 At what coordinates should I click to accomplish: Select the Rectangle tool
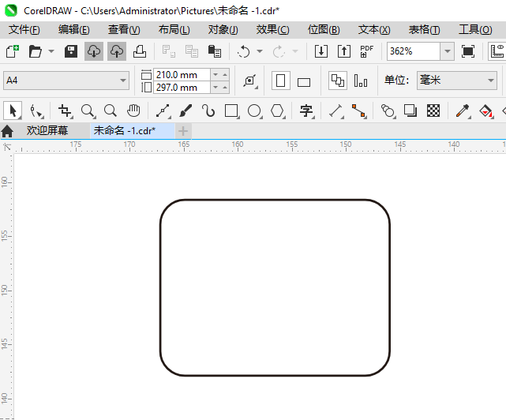[231, 111]
